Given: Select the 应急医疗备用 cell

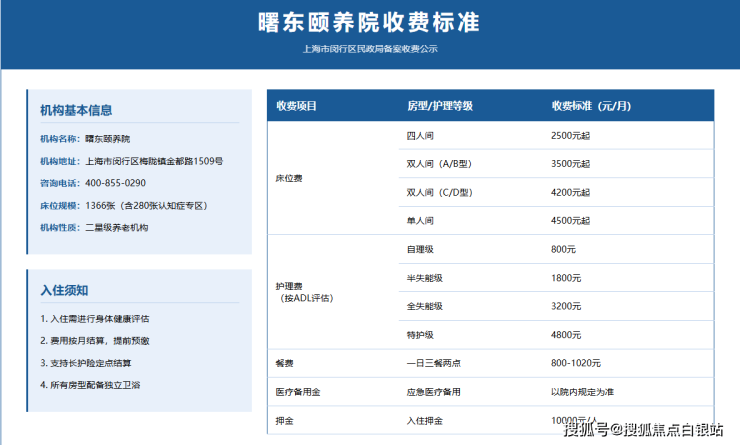Looking at the screenshot, I should [434, 392].
